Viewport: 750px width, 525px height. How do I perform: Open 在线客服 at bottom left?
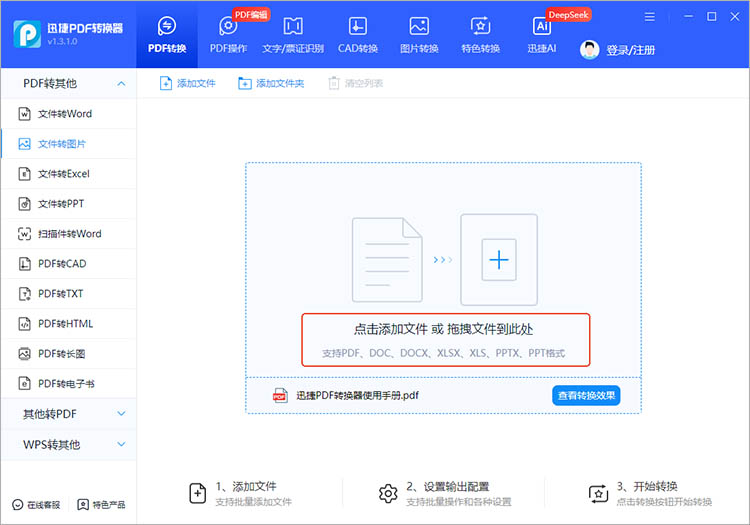click(x=36, y=505)
